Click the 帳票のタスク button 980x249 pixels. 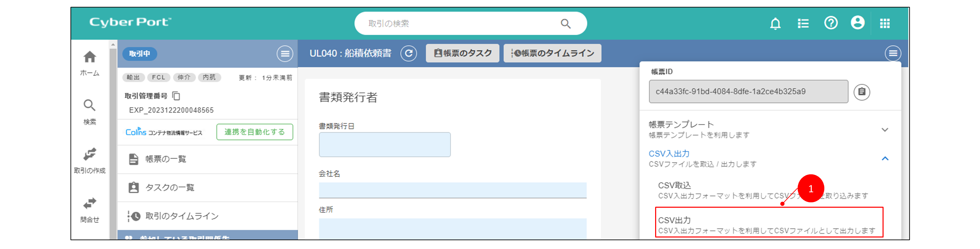coord(463,53)
